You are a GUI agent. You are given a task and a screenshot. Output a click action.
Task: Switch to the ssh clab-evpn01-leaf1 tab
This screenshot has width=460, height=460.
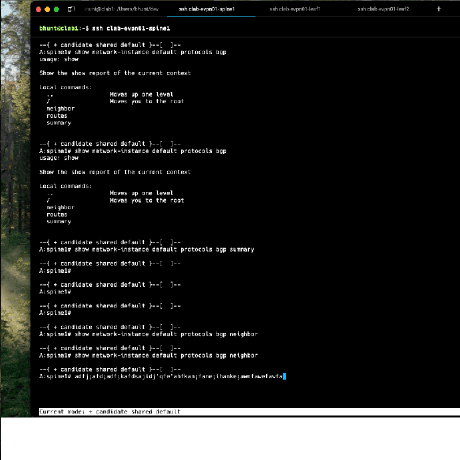(x=295, y=9)
